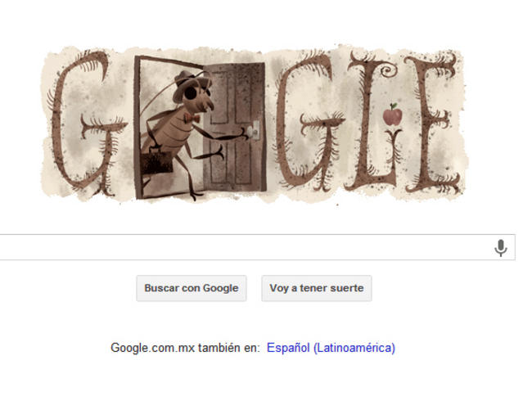Click the brown wooden door panel

pos(234,127)
